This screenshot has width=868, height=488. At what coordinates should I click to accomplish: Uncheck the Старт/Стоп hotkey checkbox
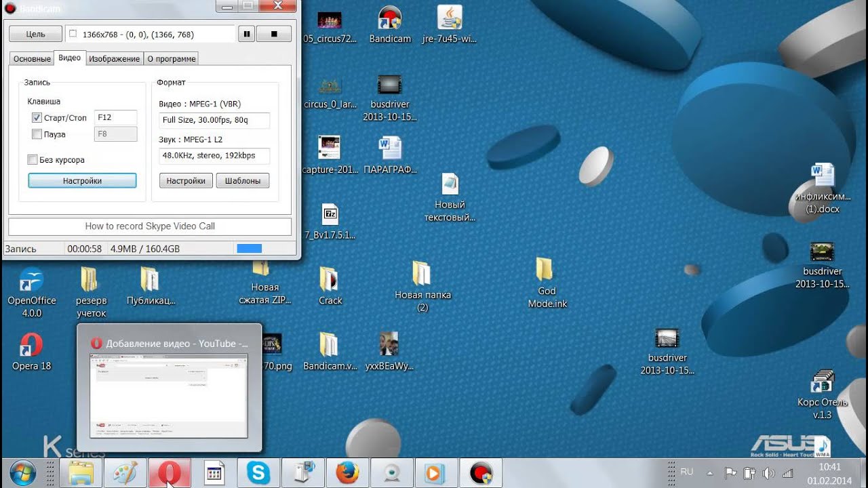37,118
